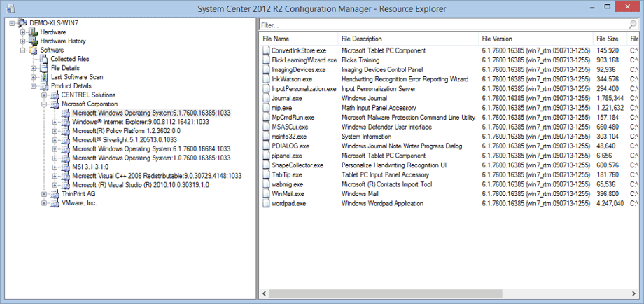Select Microsoft(R) Policy Platform:1.2.3602.0:0

[126, 131]
